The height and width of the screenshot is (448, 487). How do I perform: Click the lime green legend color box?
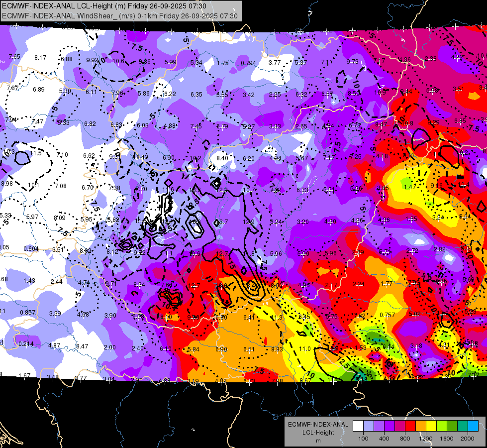coord(442,426)
